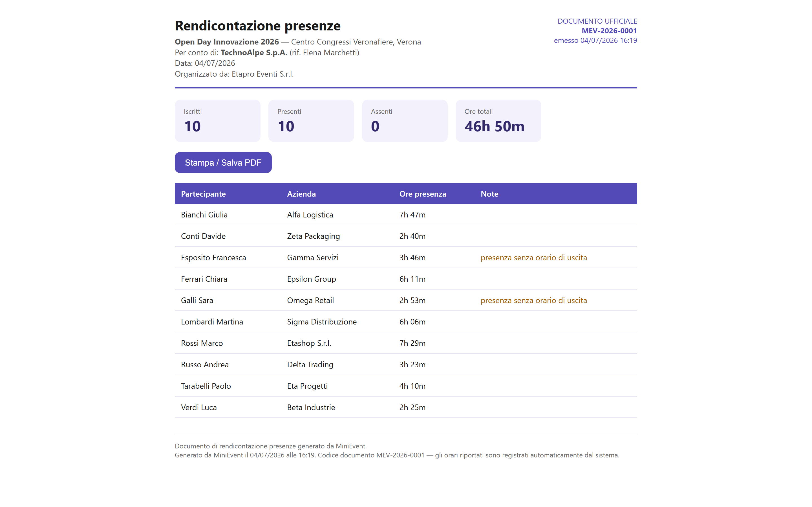812x507 pixels.
Task: Click Galli Sara's presenza senza orario note
Action: [534, 301]
